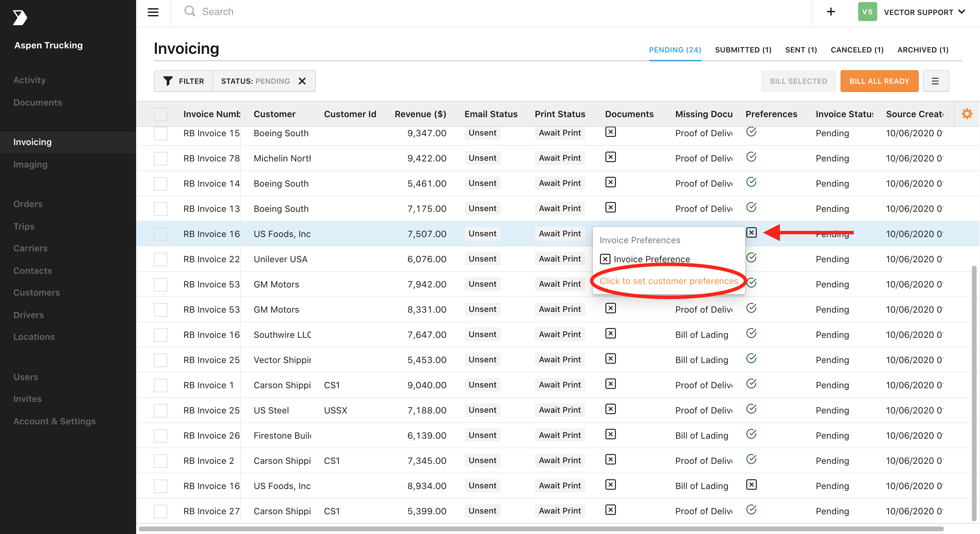Expand the Vector Support account dropdown arrow
This screenshot has width=980, height=534.
click(961, 12)
